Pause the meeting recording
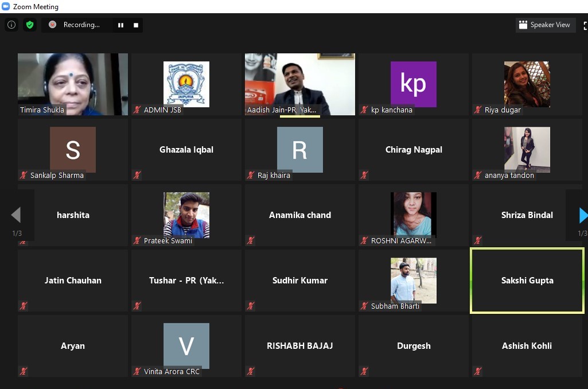 [120, 25]
